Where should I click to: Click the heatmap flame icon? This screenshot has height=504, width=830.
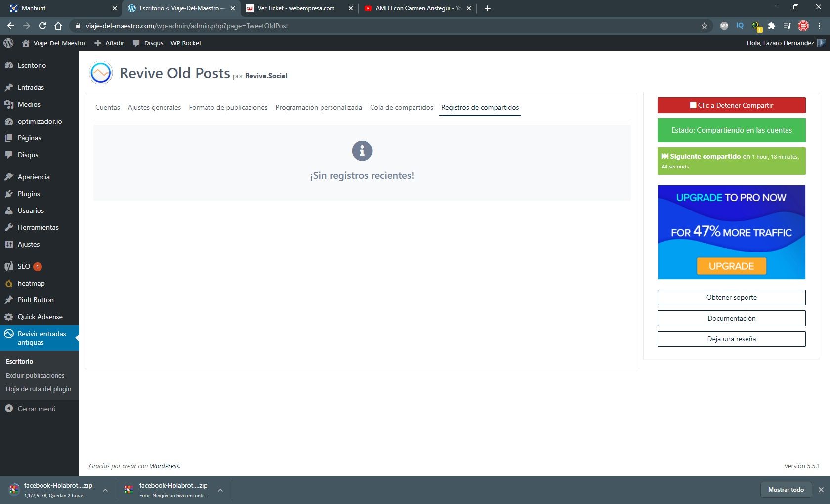8,283
